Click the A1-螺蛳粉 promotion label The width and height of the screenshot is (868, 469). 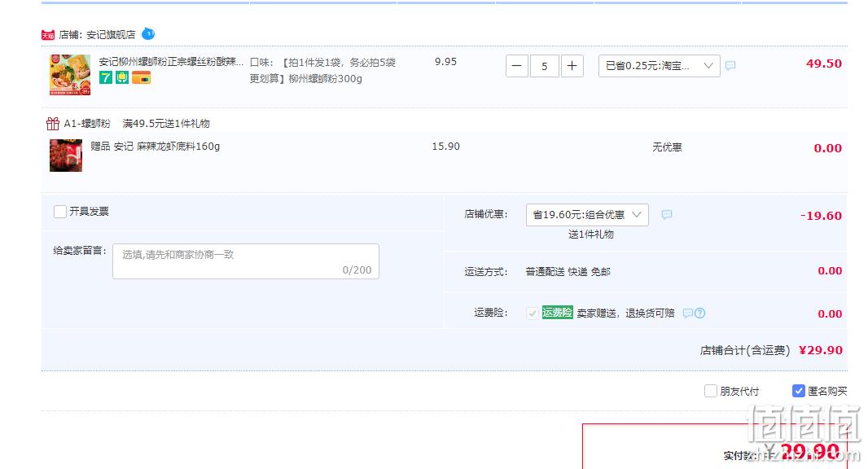(x=87, y=124)
